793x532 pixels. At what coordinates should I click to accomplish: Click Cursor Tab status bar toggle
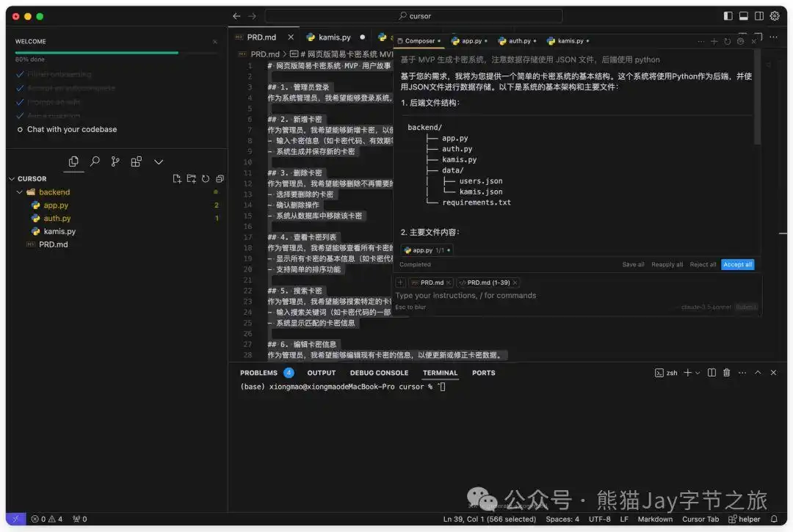(700, 519)
